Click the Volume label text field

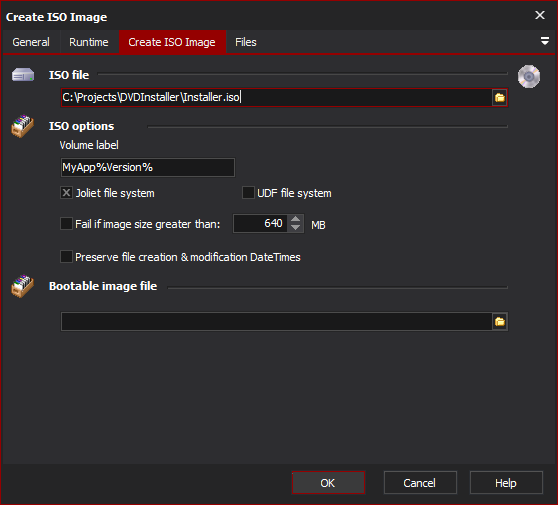[148, 168]
